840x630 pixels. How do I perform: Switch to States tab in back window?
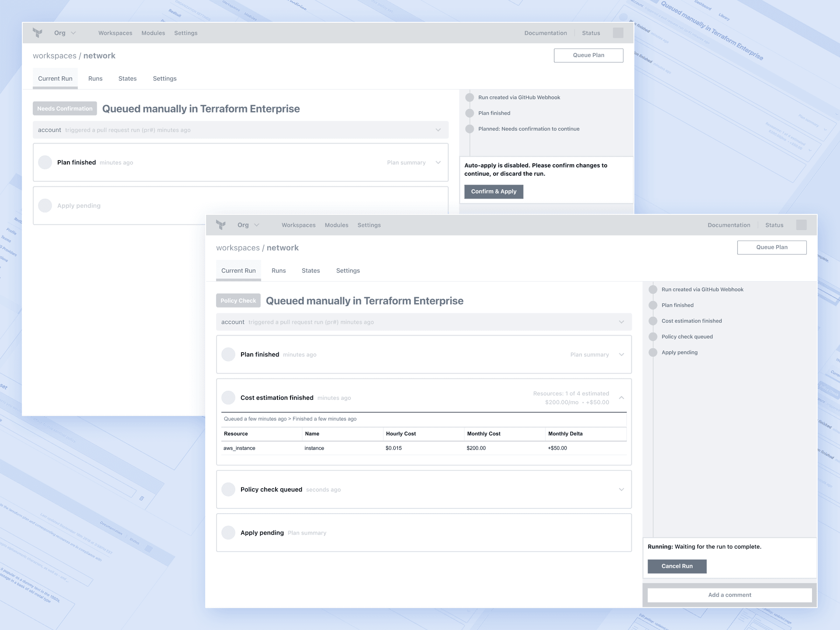point(127,78)
